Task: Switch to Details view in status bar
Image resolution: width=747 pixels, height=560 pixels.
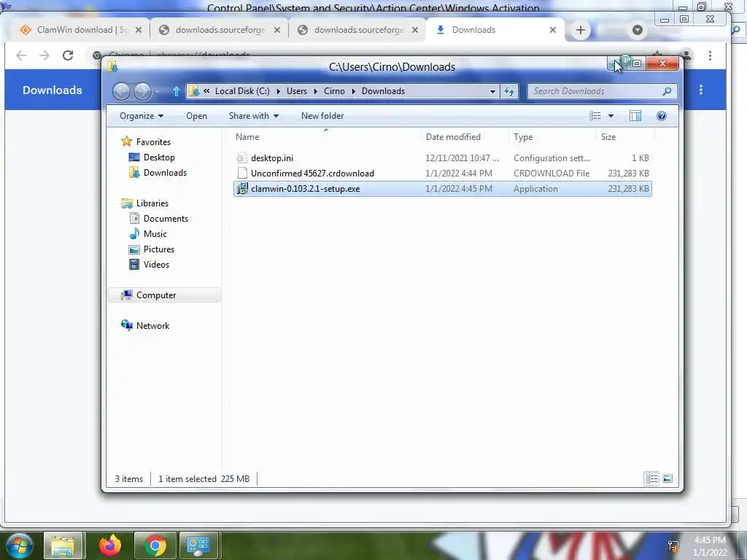Action: click(651, 478)
